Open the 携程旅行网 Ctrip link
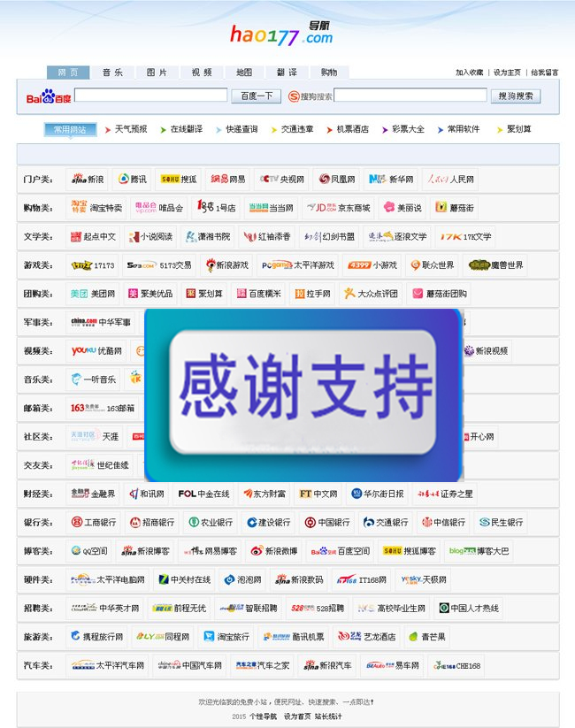Viewport: 575px width, 728px height. (x=96, y=637)
